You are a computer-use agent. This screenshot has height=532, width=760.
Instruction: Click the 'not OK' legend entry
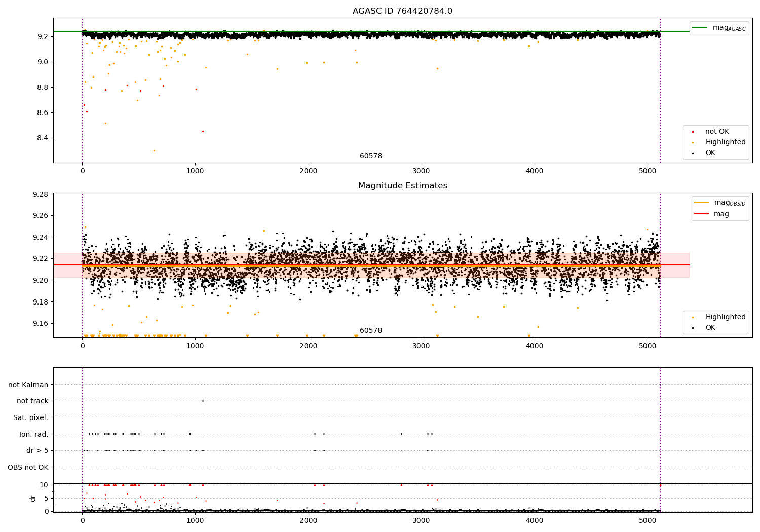(x=717, y=132)
